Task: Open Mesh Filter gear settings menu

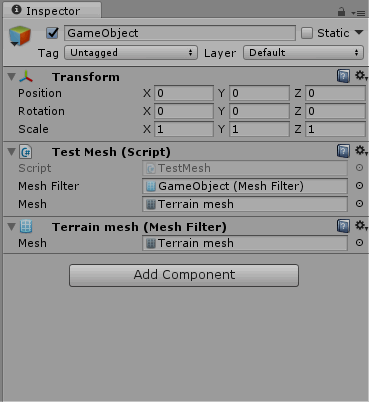Action: pos(361,226)
